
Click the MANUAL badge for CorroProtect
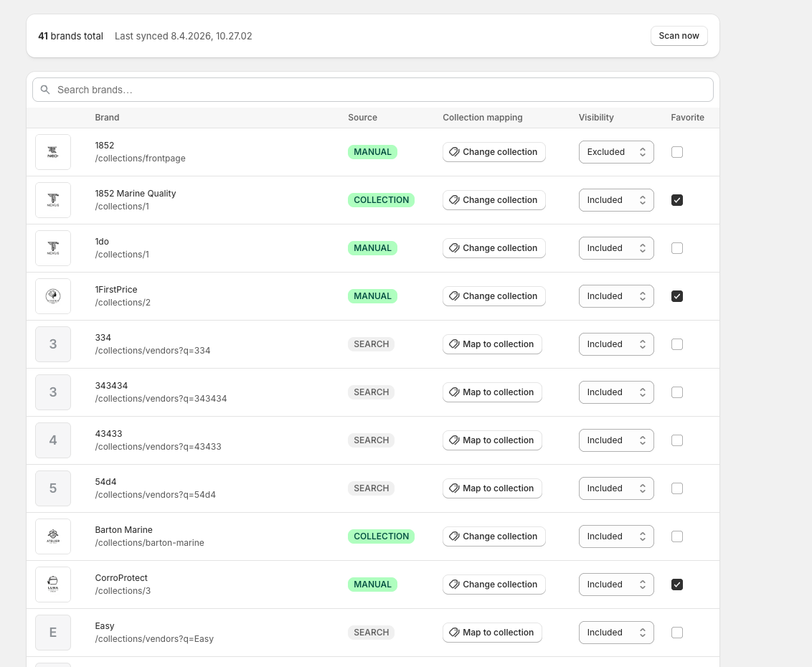point(372,585)
